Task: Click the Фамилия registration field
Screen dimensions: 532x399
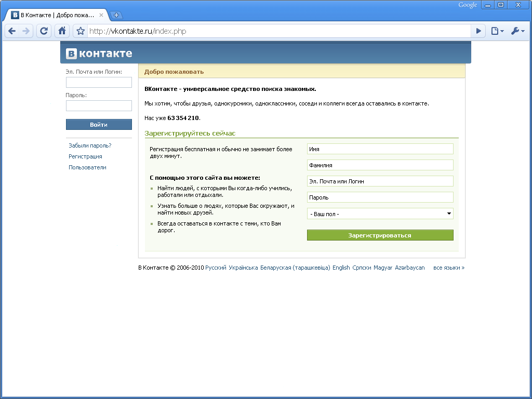Action: [380, 165]
